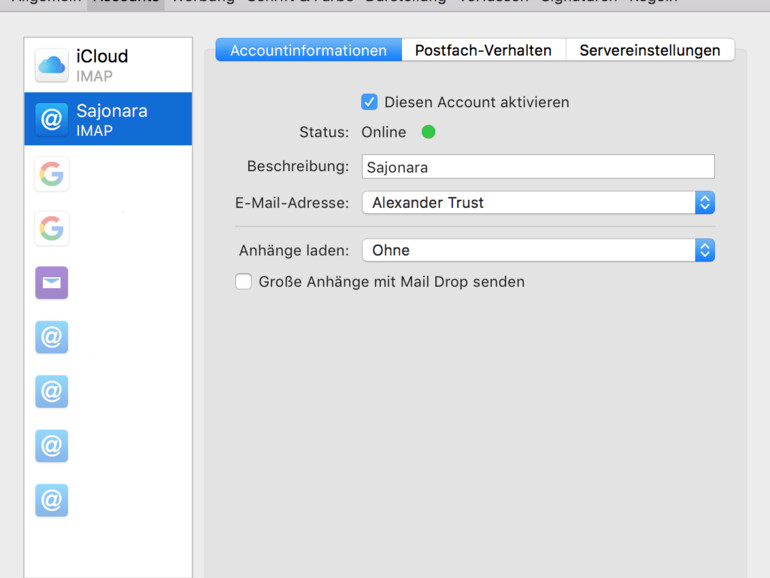
Task: Select the iCloud cloud account icon
Action: 52,65
